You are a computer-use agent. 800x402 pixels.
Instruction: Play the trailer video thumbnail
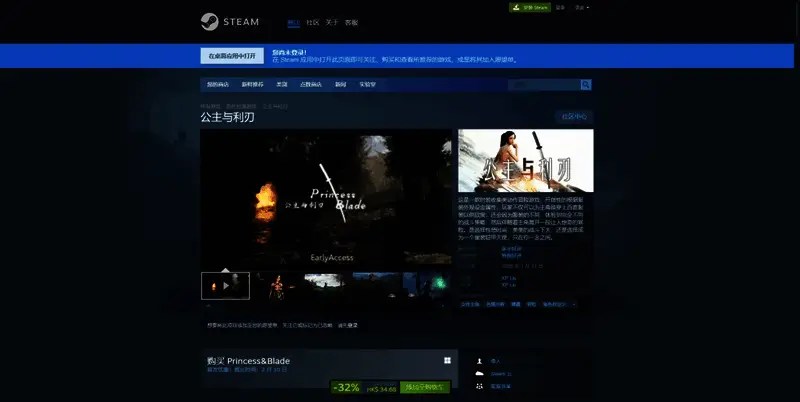(x=225, y=285)
